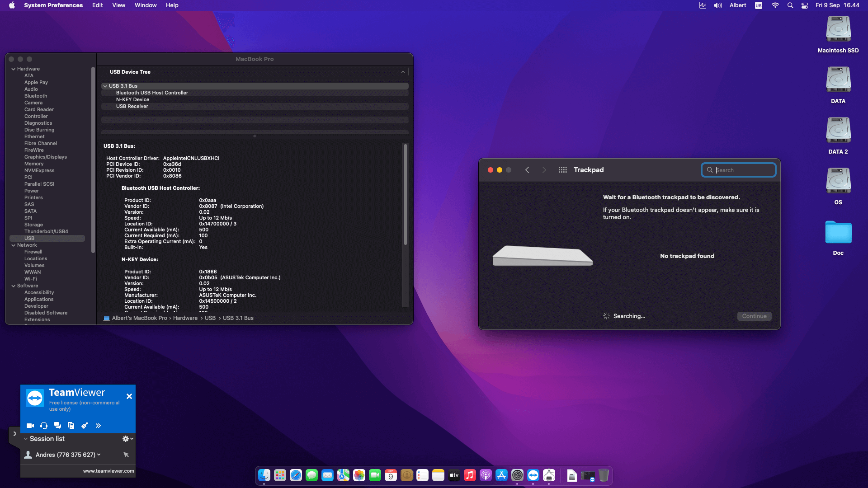
Task: Open System Preferences from the Dock
Action: (x=517, y=475)
